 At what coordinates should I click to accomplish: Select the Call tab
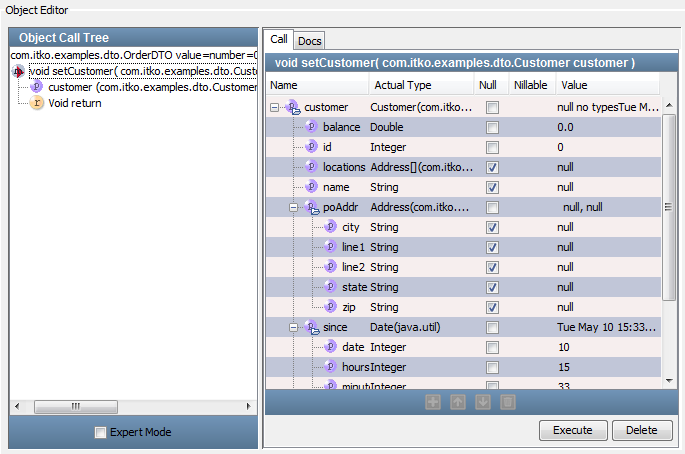(x=279, y=40)
